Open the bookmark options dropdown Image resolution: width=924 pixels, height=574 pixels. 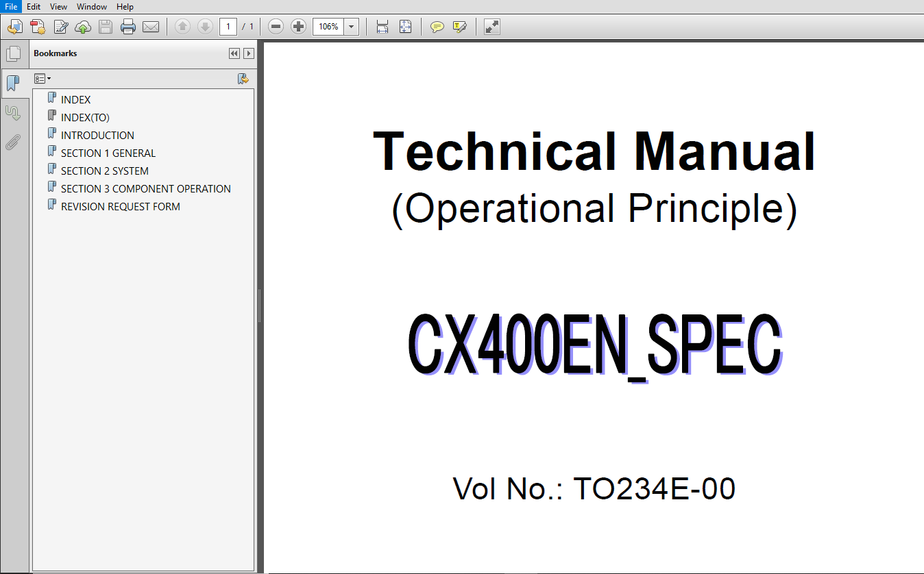[x=42, y=79]
